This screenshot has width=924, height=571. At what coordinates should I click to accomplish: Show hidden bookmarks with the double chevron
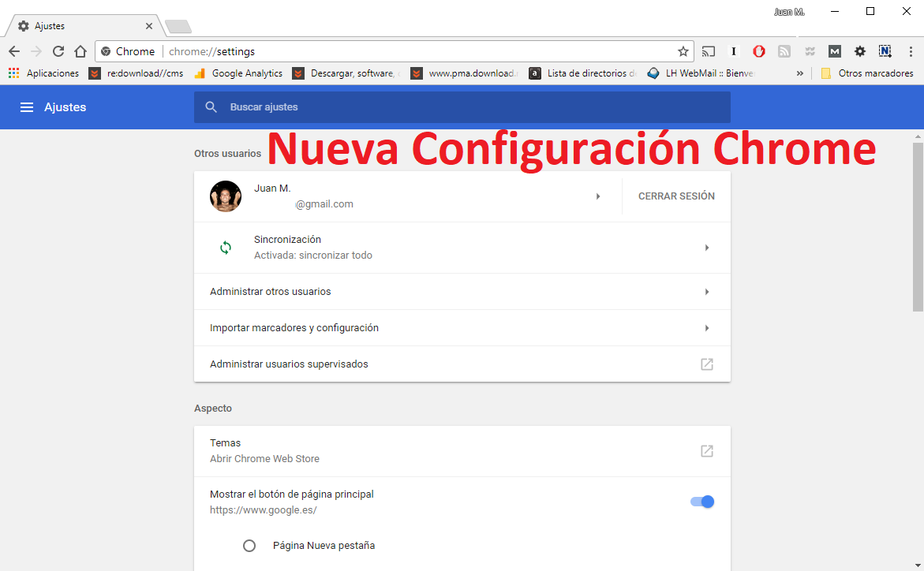coord(799,73)
